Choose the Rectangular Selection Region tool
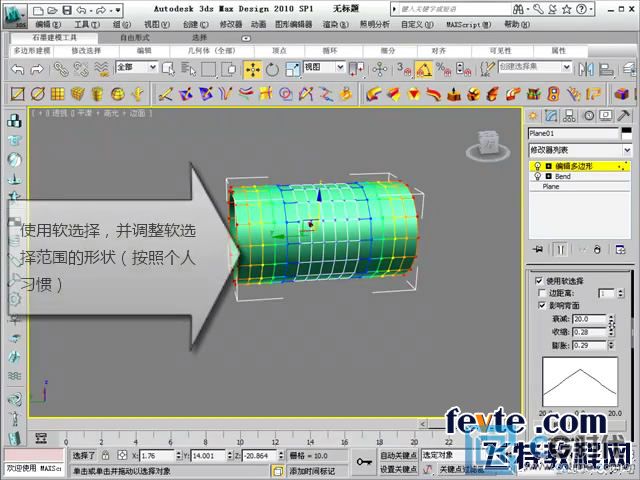Screen dimensions: 640x480 point(209,69)
